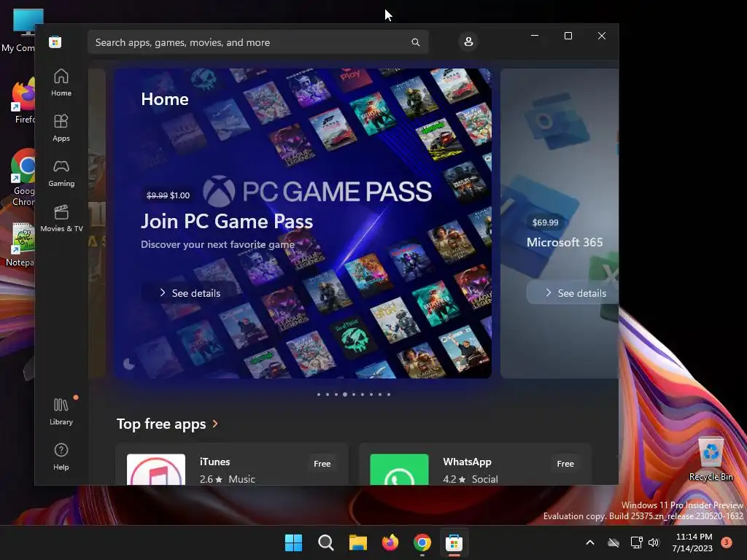747x560 pixels.
Task: Open the Apps section in the sidebar
Action: pos(61,128)
